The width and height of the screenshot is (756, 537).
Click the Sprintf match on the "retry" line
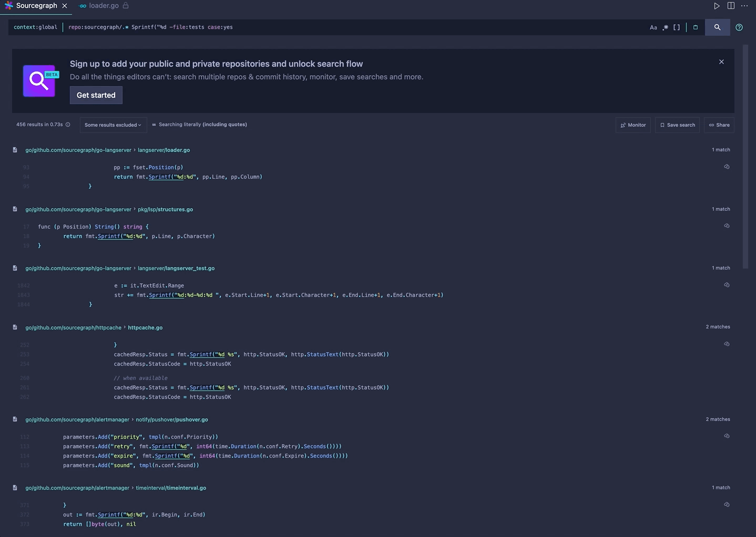(x=169, y=447)
